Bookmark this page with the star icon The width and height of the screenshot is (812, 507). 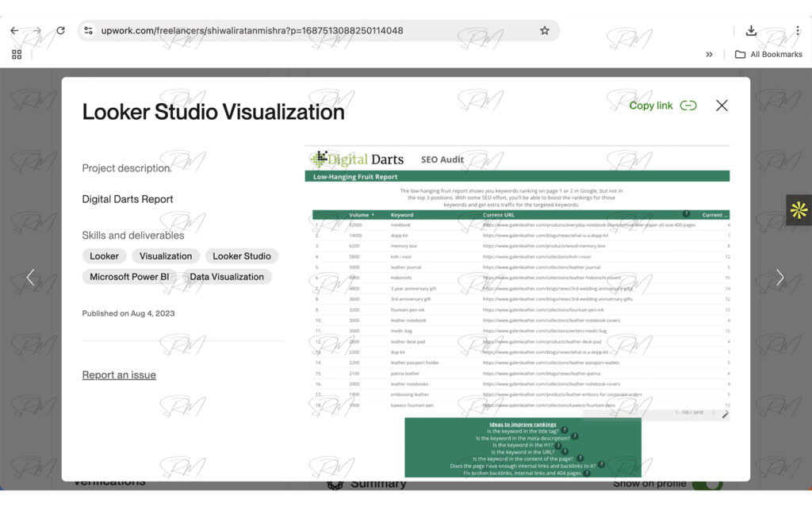[x=544, y=31]
